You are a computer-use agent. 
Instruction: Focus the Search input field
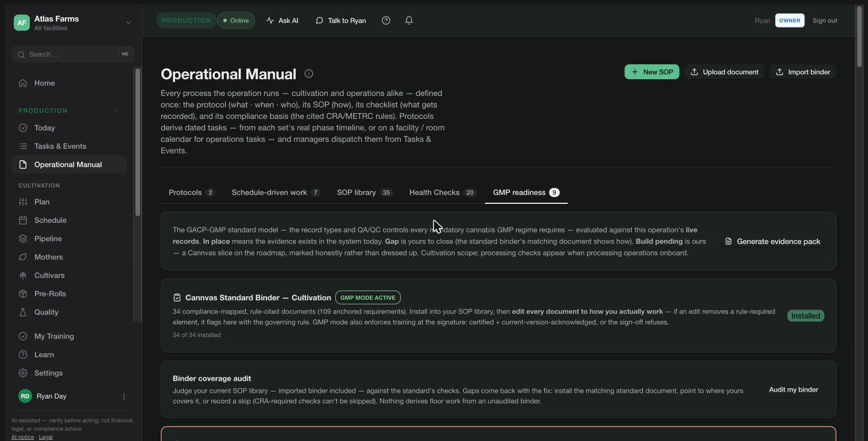point(73,55)
